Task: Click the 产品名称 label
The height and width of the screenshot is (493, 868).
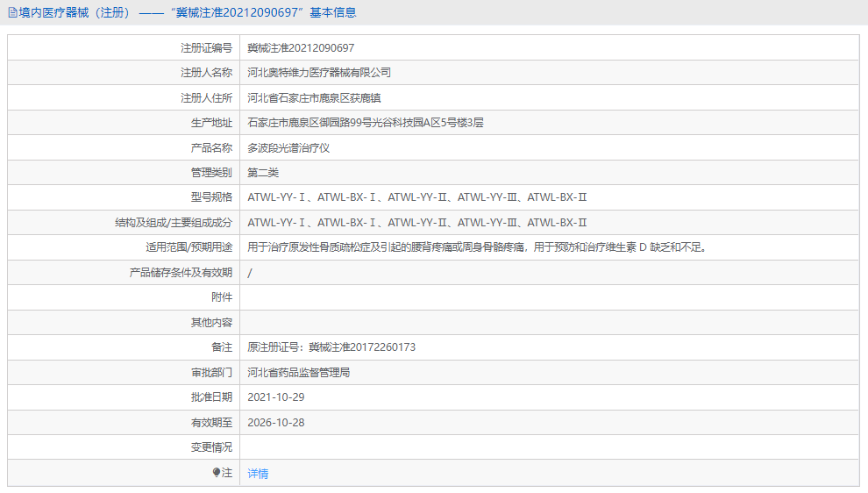Action: point(211,148)
